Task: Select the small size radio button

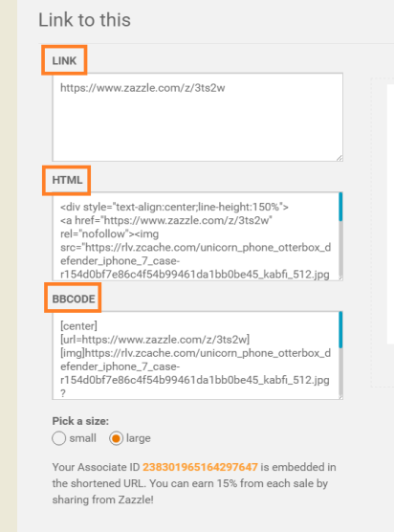Action: [x=58, y=438]
